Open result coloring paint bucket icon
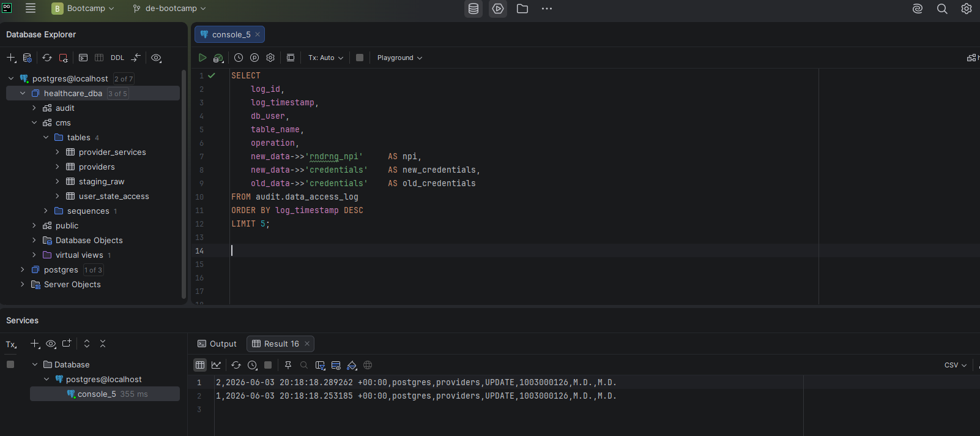Viewport: 980px width, 436px height. click(x=352, y=365)
